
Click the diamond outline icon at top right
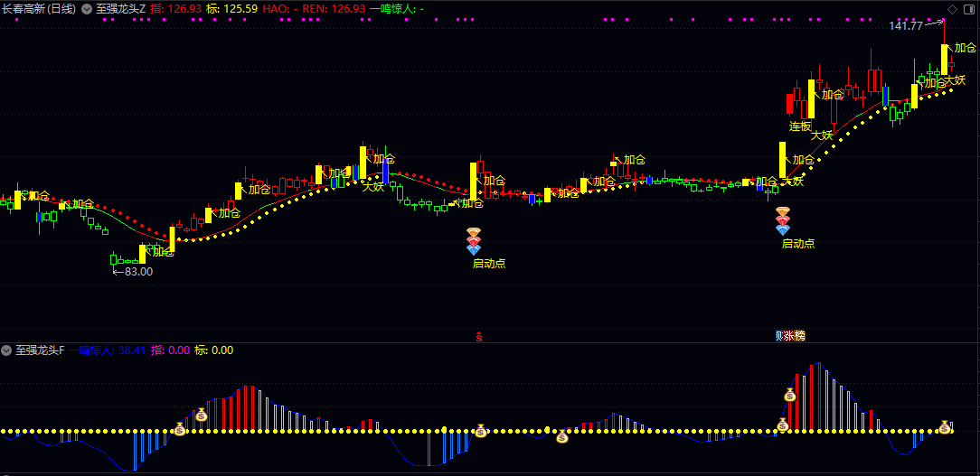(953, 9)
